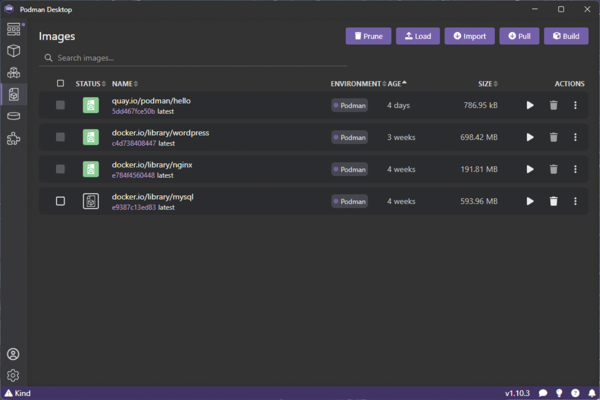
Task: Run the quay.io/podman/hello image
Action: (530, 105)
